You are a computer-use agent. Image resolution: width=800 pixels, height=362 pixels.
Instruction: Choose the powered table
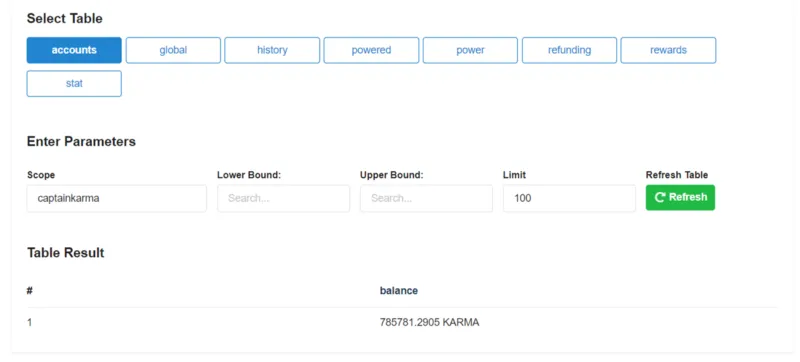pos(371,50)
